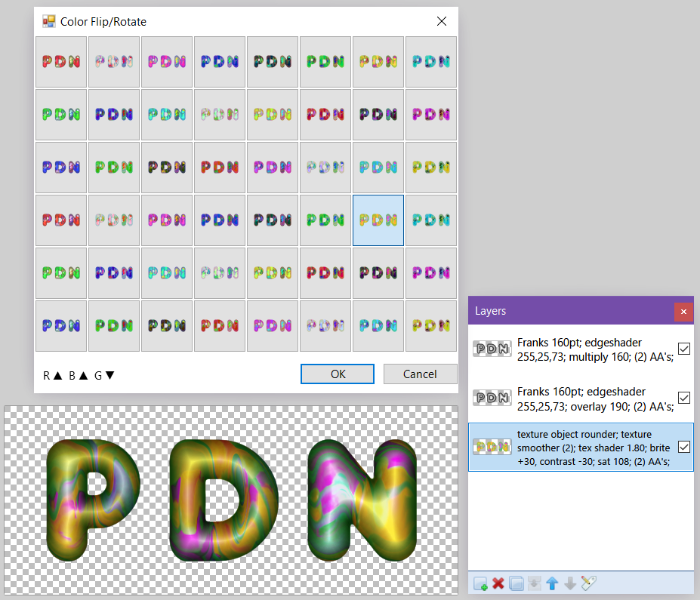Pick sixth-row first-column blue PDN variant
This screenshot has width=700, height=600.
(61, 326)
